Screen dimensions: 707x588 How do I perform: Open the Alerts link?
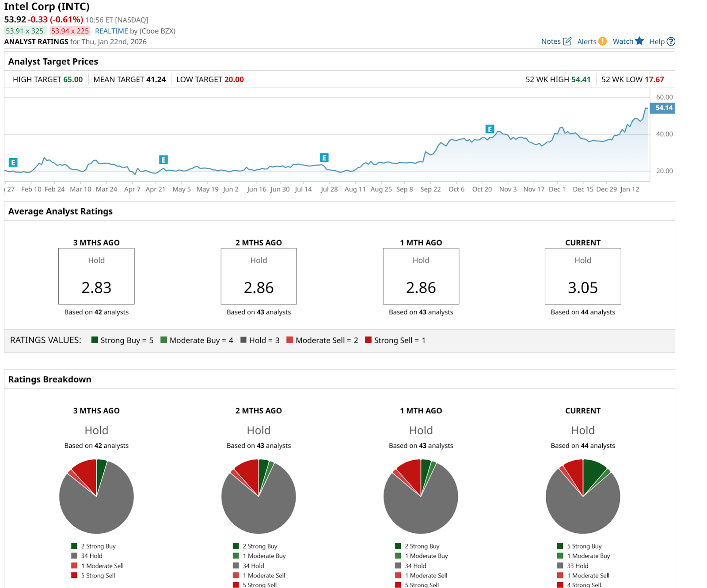(587, 42)
